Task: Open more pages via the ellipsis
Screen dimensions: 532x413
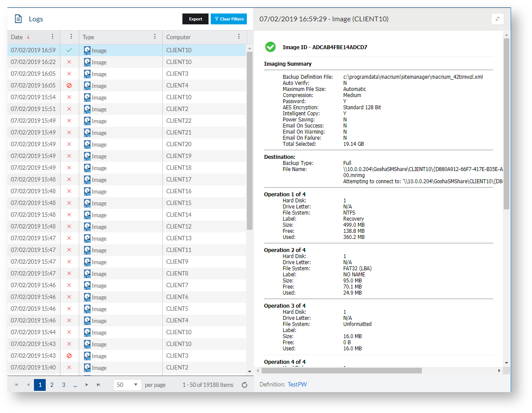Action: 75,385
